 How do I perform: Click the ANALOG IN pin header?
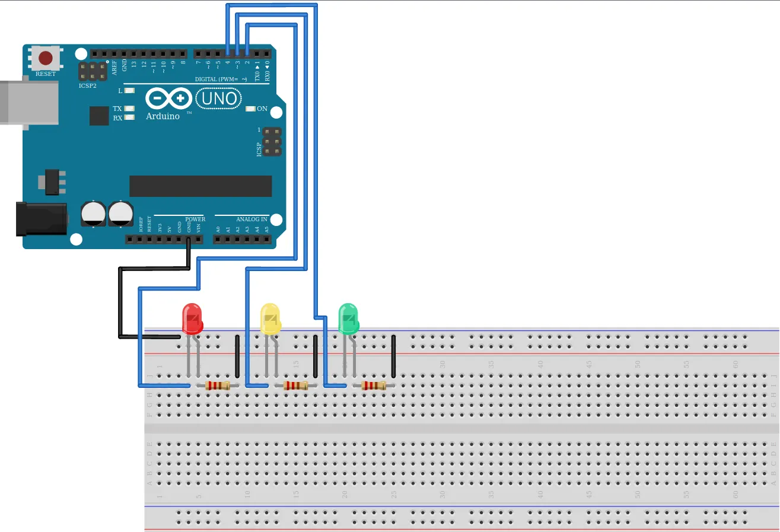tap(243, 240)
